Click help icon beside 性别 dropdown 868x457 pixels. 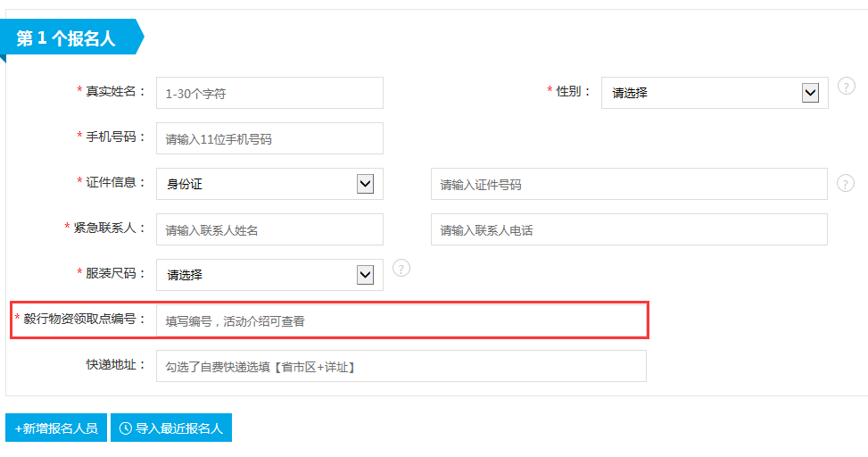(846, 87)
